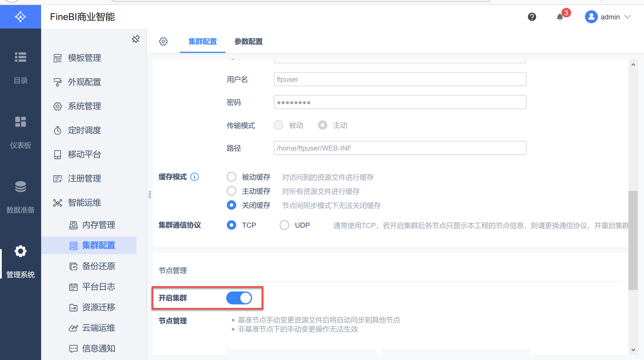The height and width of the screenshot is (360, 644).
Task: Open the notifications bell
Action: [x=560, y=17]
